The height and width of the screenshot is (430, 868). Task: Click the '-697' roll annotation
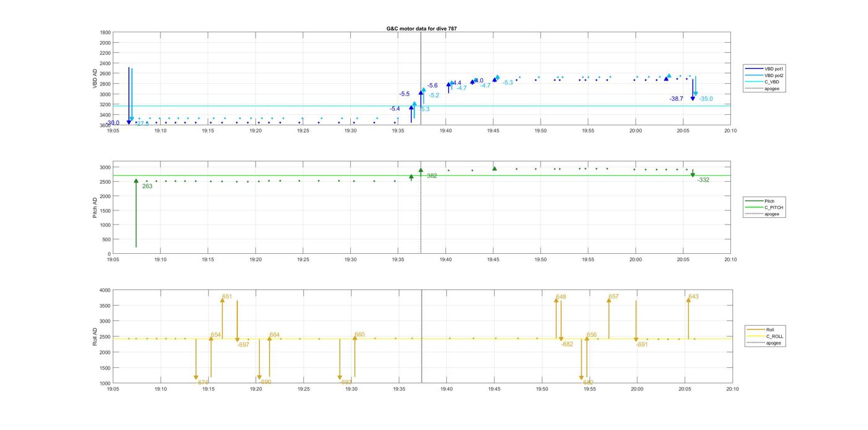click(243, 344)
